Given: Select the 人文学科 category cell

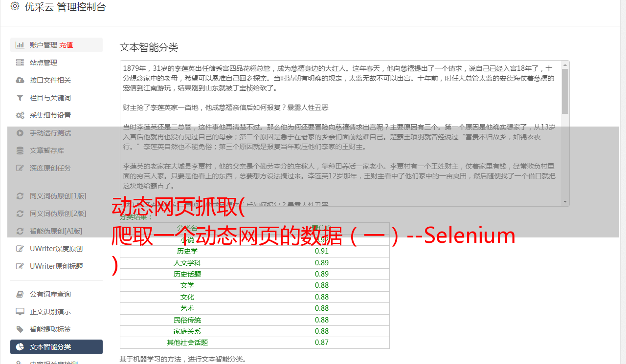Looking at the screenshot, I should (x=187, y=263).
